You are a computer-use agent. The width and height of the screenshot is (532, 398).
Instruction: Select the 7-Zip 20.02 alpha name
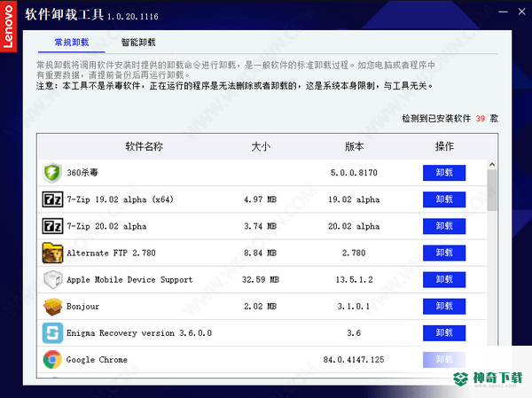(x=106, y=226)
